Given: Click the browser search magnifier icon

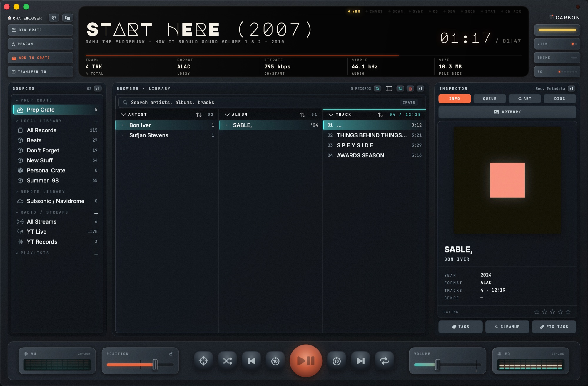Looking at the screenshot, I should (377, 88).
